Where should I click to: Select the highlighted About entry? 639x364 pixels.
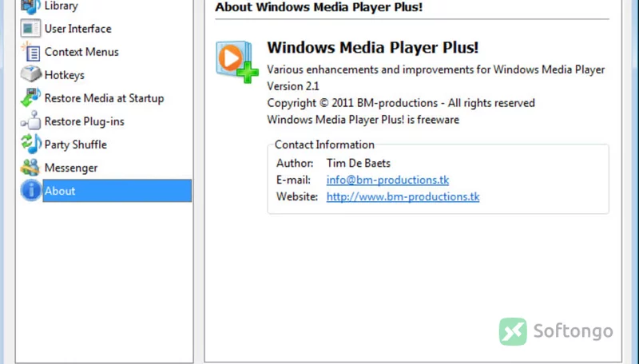[117, 191]
